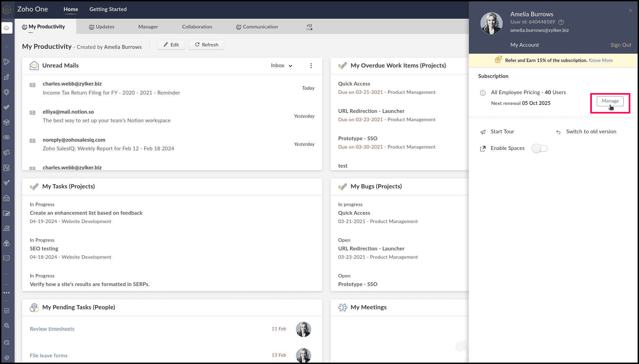Open the Getting Started menu

pos(108,9)
